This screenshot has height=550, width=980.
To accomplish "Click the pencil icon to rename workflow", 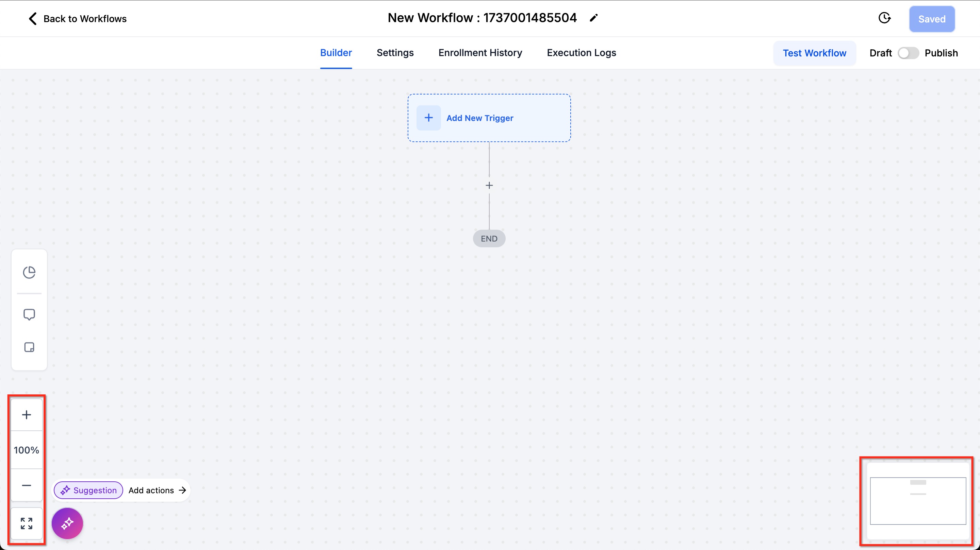I will point(593,18).
